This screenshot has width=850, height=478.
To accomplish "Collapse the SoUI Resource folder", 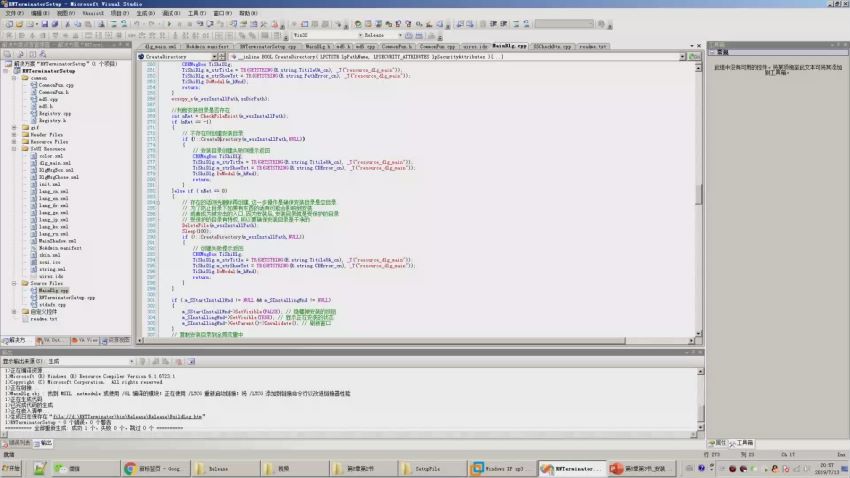I will pyautogui.click(x=14, y=149).
